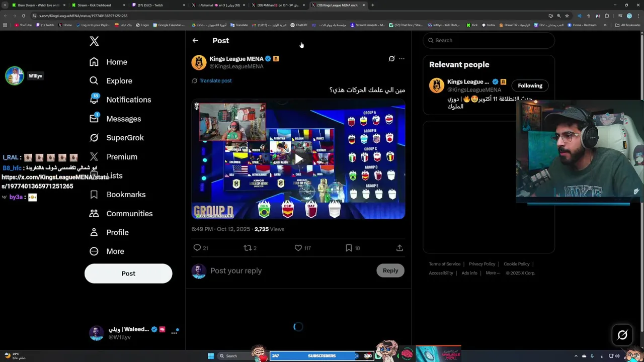
Task: Open the Translate bookmark
Action: pyautogui.click(x=239, y=25)
